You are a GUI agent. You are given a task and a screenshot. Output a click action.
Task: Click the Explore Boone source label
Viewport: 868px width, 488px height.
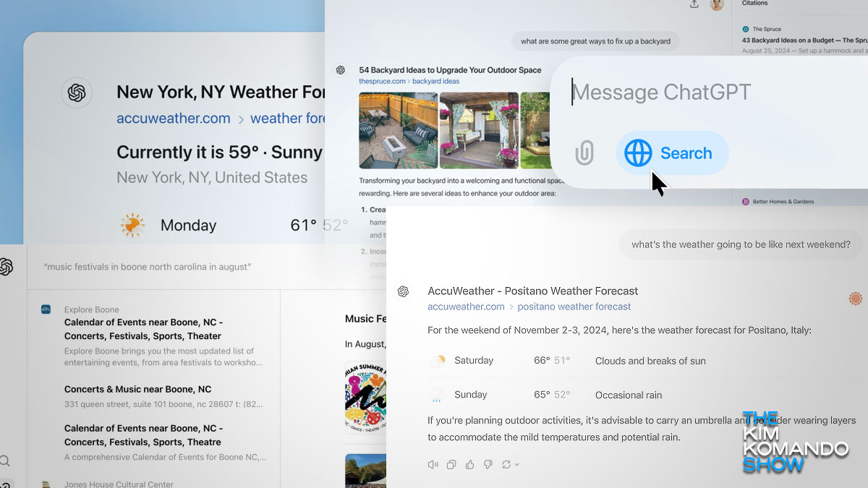pos(92,309)
